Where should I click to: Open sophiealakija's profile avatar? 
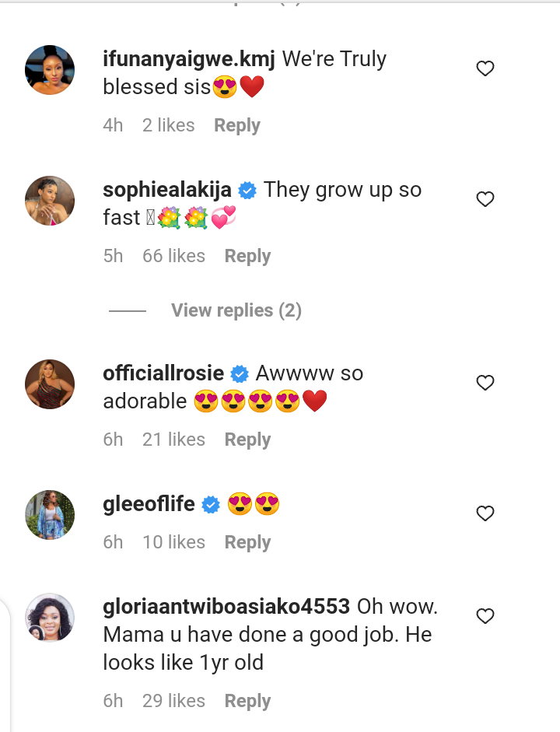tap(50, 201)
